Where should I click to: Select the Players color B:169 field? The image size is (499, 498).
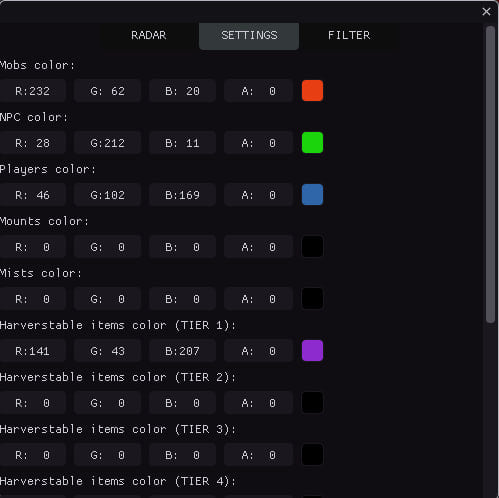pos(182,195)
